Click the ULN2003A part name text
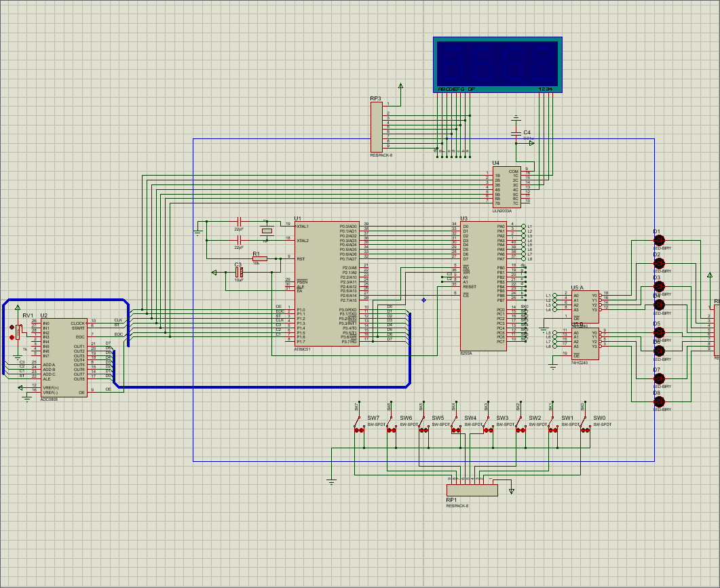 click(501, 211)
